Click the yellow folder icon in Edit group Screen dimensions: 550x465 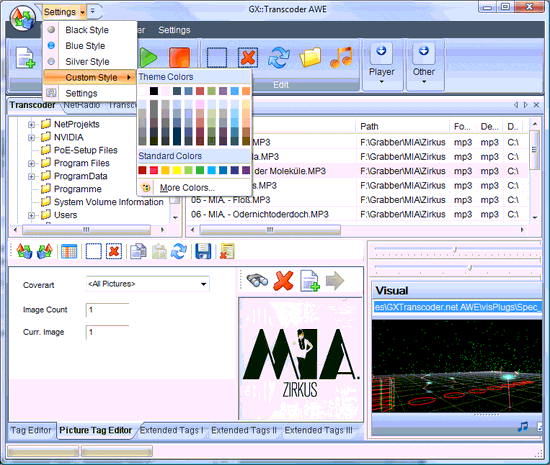pos(310,57)
